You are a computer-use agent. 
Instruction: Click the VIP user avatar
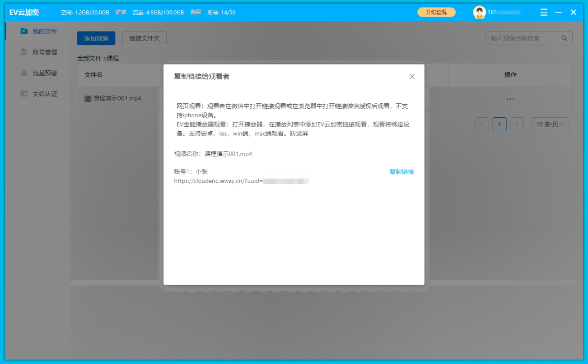[x=479, y=12]
